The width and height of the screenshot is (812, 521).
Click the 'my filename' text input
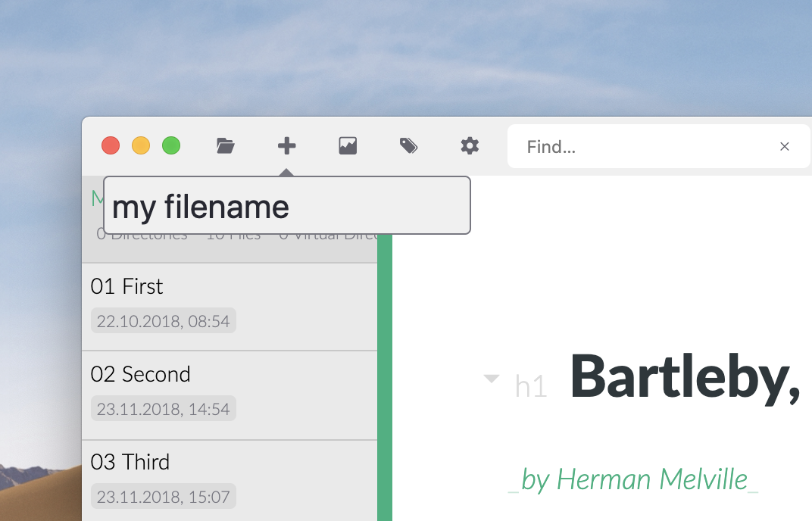pos(286,206)
